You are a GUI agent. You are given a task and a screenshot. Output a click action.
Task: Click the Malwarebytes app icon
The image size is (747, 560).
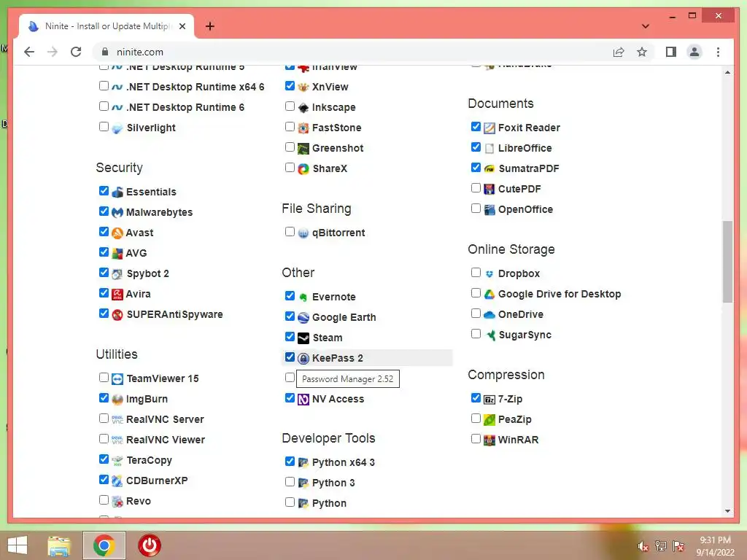tap(117, 212)
